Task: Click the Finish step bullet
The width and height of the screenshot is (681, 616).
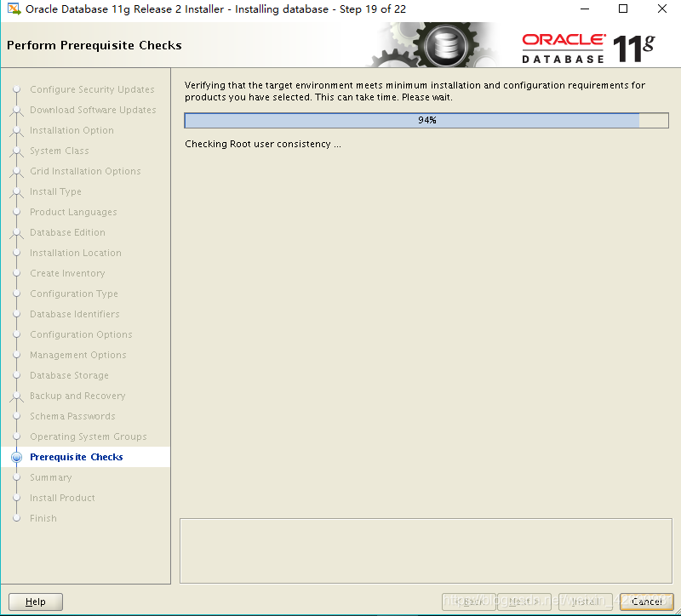Action: tap(16, 518)
